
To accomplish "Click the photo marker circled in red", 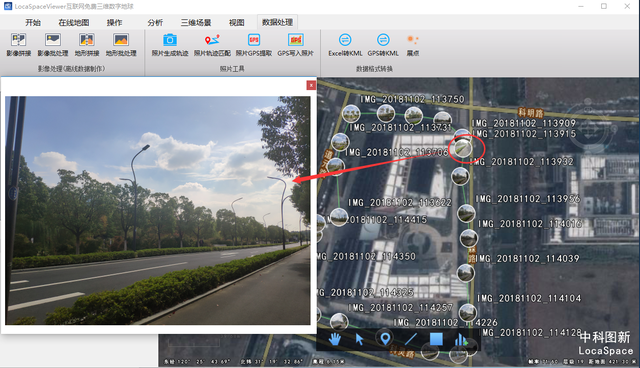I will tap(461, 147).
